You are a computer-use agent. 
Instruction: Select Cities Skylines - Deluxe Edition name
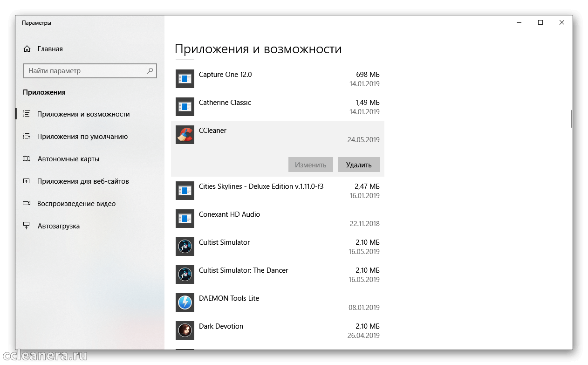(x=261, y=186)
